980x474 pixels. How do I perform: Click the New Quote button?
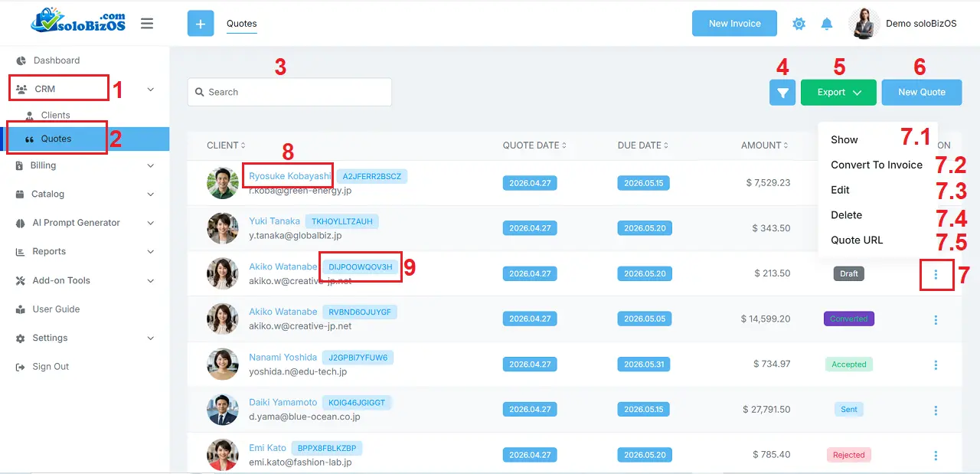click(922, 92)
